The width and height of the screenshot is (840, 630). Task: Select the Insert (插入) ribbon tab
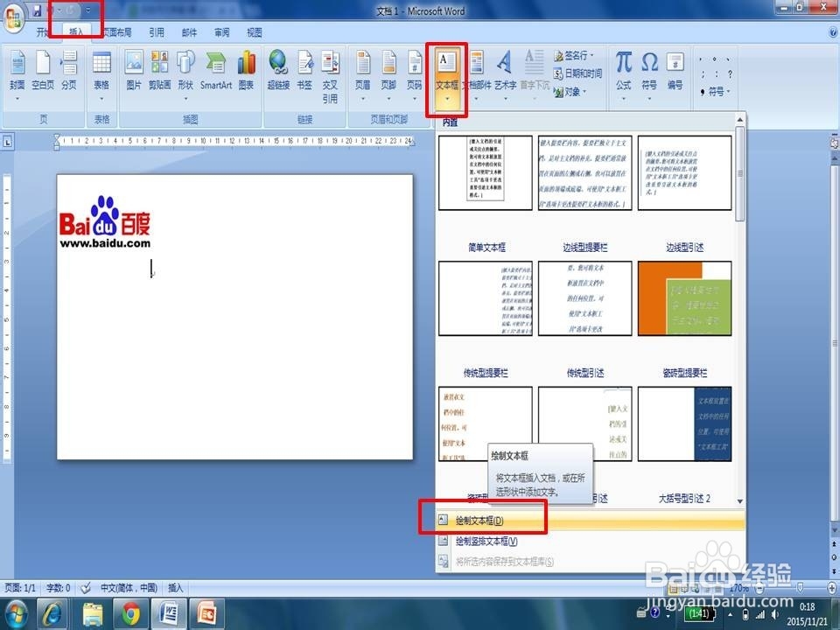pyautogui.click(x=77, y=32)
